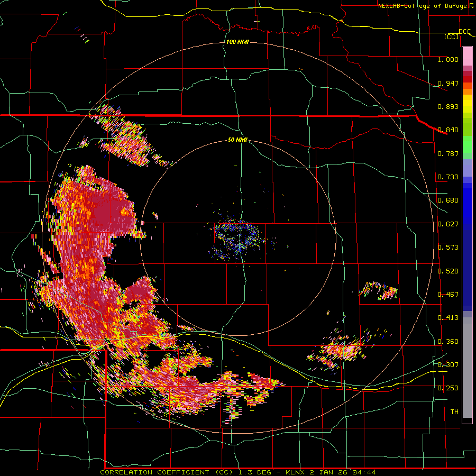Select the 0.520 scale value

(448, 271)
